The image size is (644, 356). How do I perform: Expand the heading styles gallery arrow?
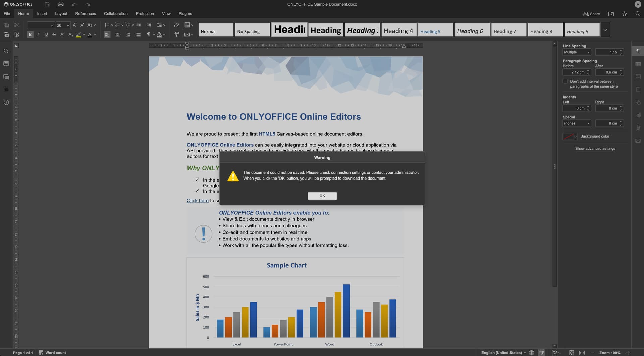click(605, 30)
